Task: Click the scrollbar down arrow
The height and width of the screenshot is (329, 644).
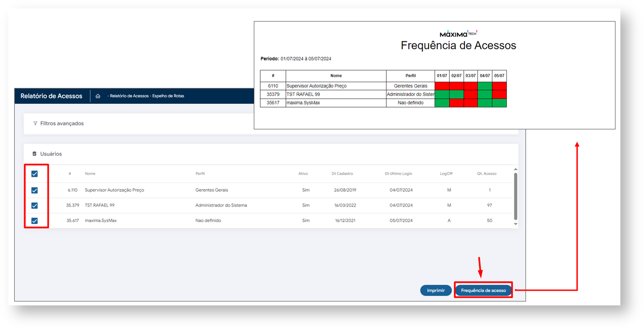Action: click(516, 224)
